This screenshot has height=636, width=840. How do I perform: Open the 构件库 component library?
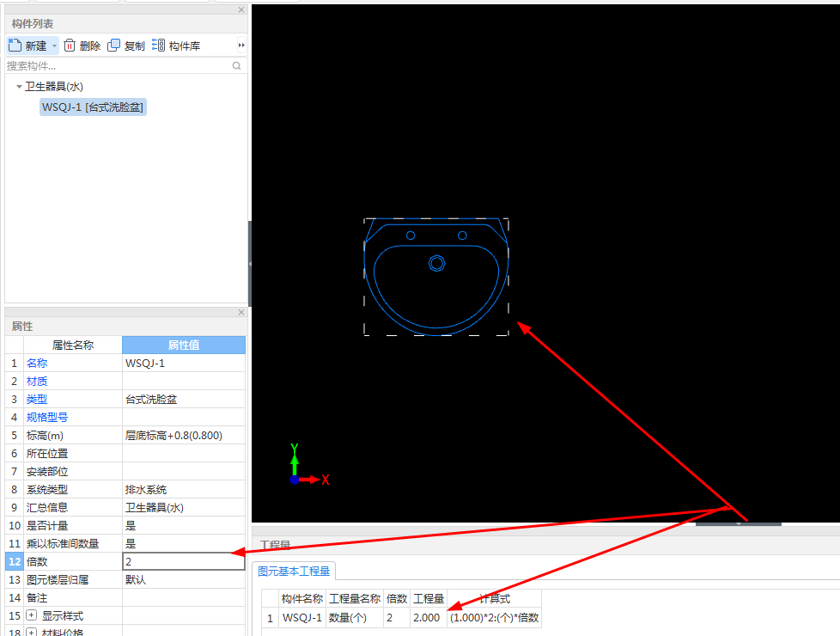pyautogui.click(x=176, y=46)
